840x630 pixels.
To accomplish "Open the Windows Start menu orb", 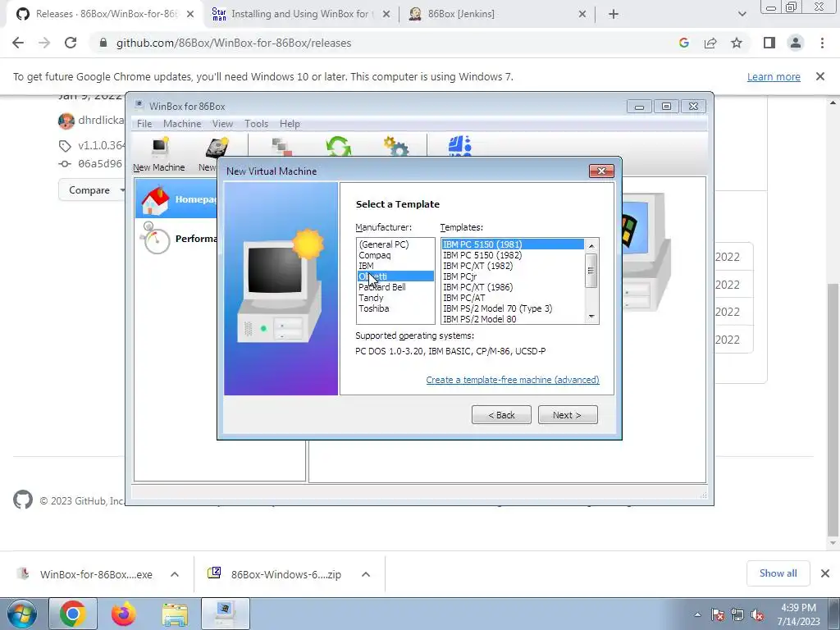I will click(22, 614).
